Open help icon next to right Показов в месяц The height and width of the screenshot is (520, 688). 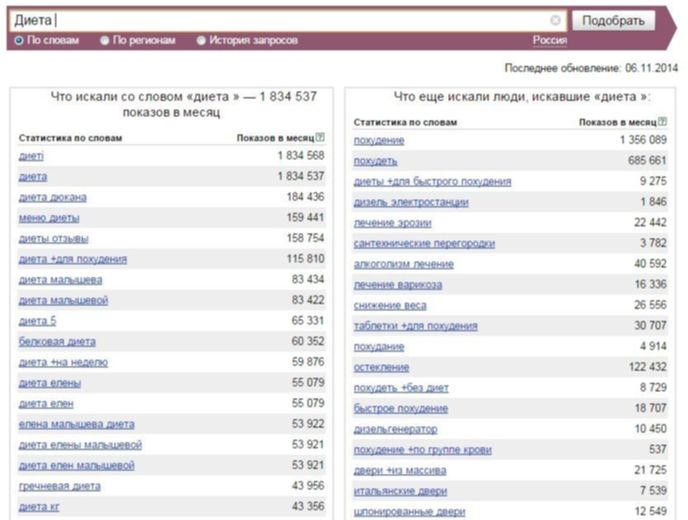663,122
